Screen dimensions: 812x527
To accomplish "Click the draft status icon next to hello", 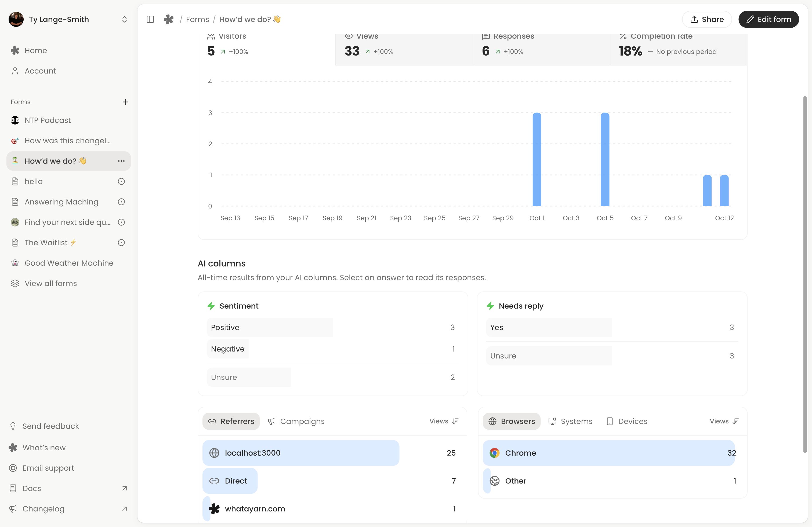I will (121, 181).
